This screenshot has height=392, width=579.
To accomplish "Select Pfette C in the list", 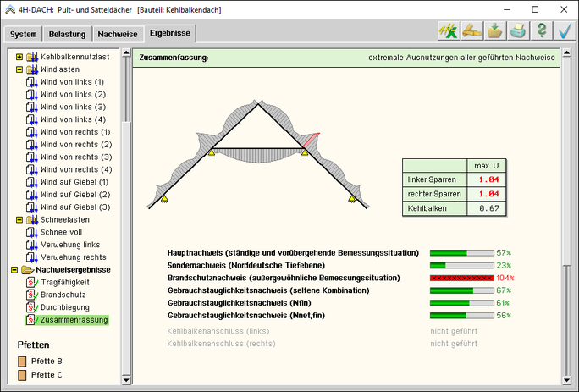I will [47, 374].
